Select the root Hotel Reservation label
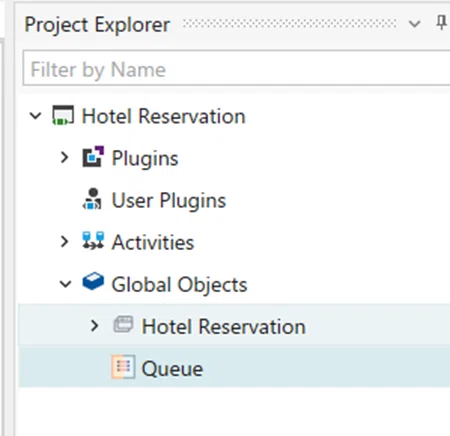This screenshot has width=450, height=436. tap(164, 116)
